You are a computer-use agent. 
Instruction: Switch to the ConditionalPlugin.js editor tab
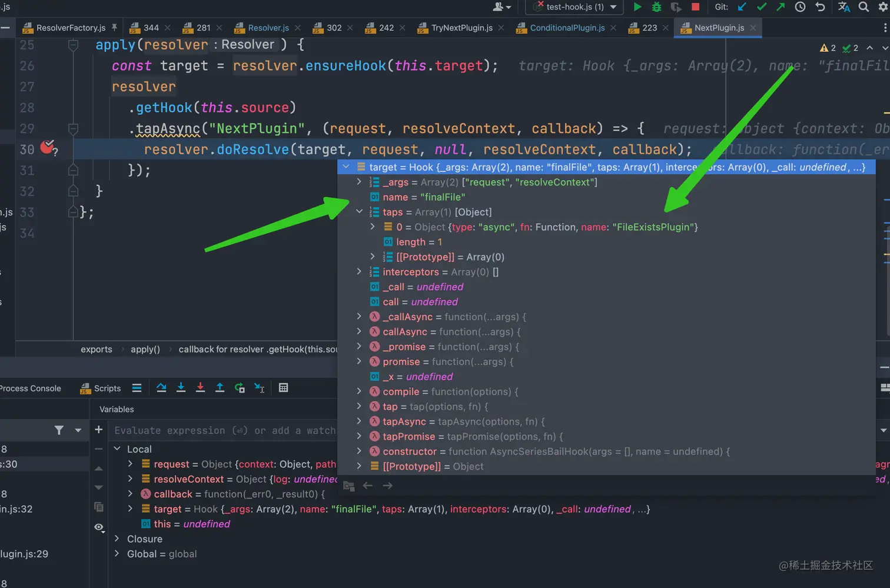coord(567,28)
